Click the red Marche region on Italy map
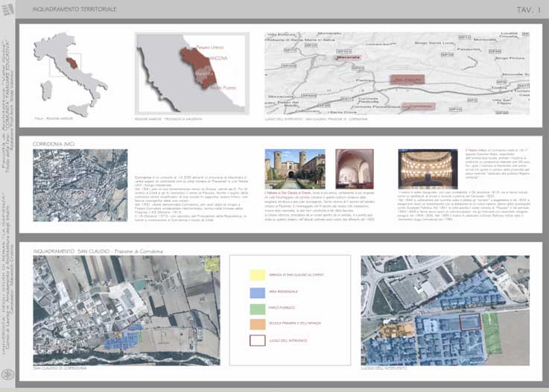This screenshot has height=392, width=549. (x=72, y=63)
